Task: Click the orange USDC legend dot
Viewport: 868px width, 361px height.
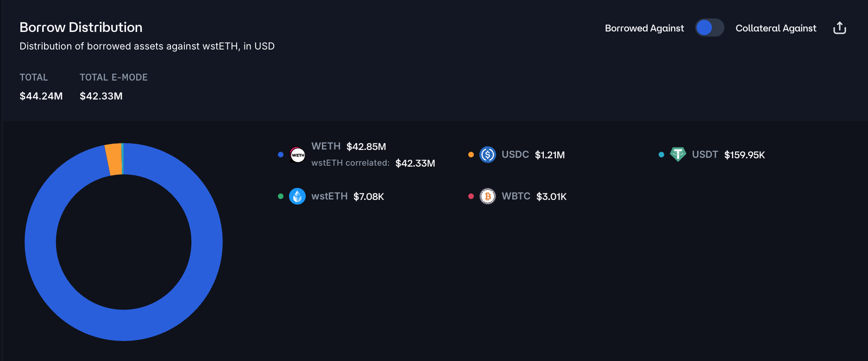Action: [x=471, y=155]
